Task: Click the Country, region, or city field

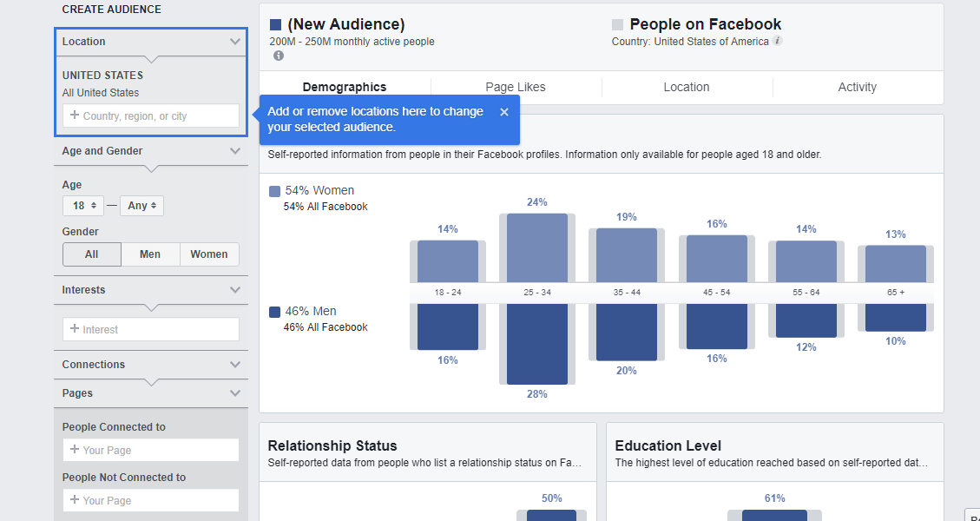Action: click(x=151, y=115)
